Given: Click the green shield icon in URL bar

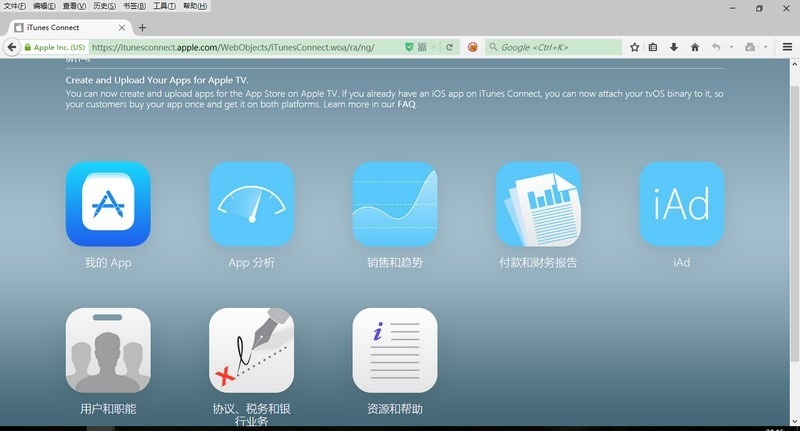Looking at the screenshot, I should click(409, 47).
